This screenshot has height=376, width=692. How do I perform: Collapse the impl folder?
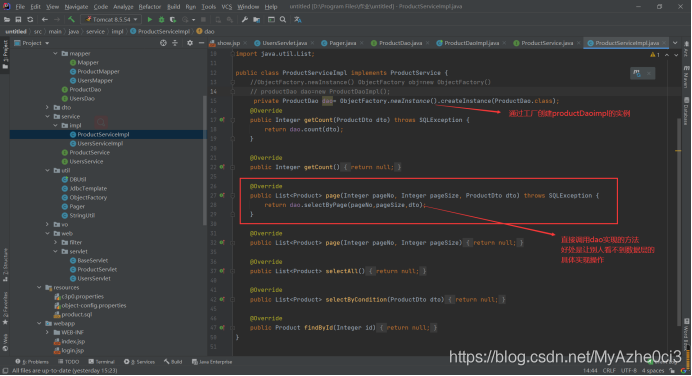tap(55, 125)
